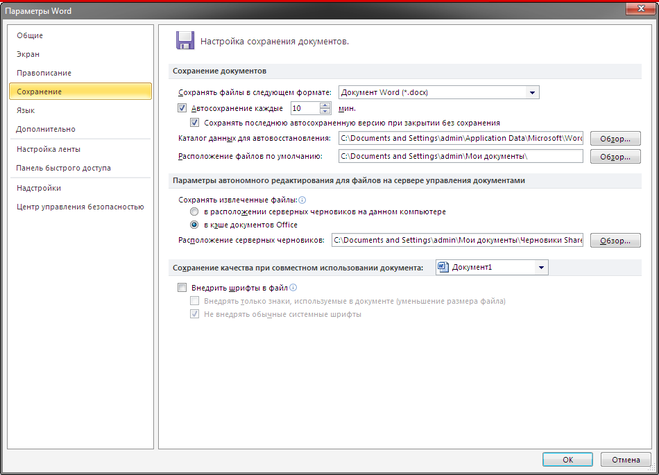Viewport: 659px width, 475px height.
Task: Click Обзор for default file location
Action: (615, 157)
